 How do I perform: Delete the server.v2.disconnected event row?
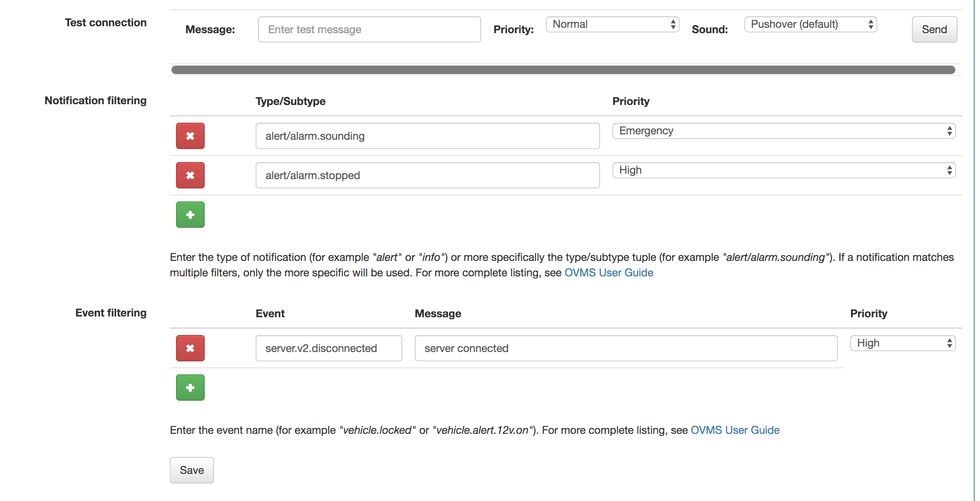tap(190, 348)
